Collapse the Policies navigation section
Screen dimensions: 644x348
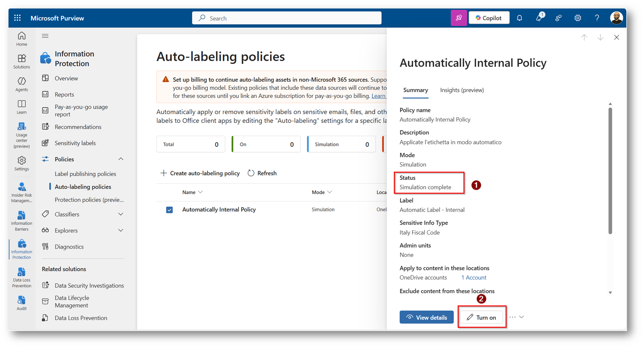click(x=121, y=159)
